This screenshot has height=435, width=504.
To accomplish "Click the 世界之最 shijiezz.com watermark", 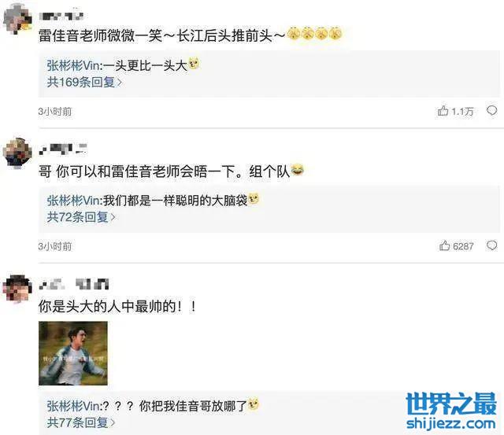I will tap(451, 411).
